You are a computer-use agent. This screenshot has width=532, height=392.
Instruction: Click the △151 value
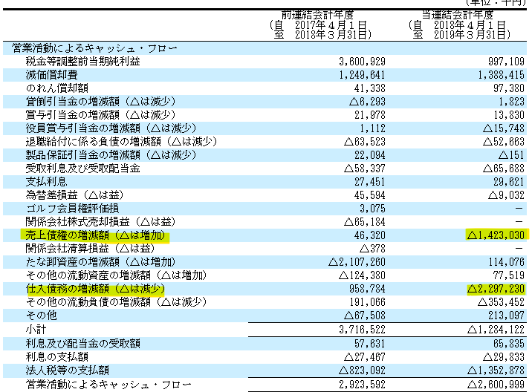point(512,155)
